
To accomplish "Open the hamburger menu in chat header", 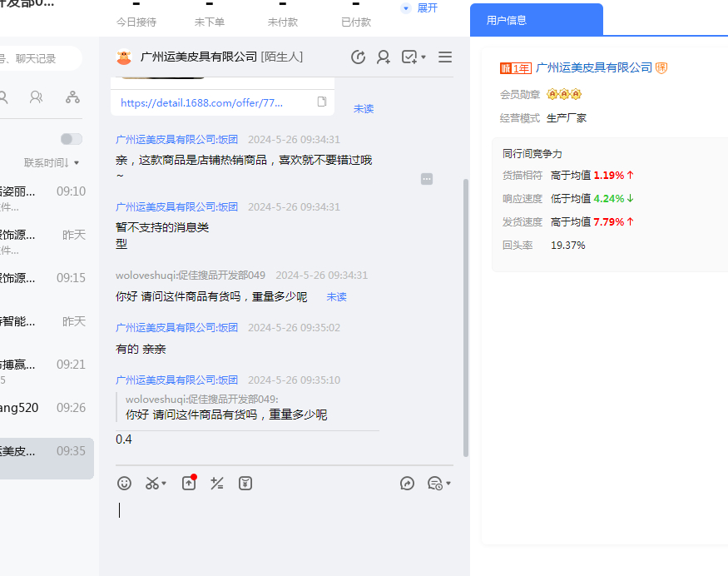I will tap(445, 57).
